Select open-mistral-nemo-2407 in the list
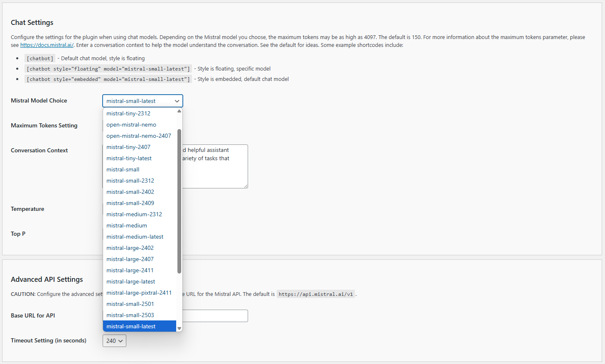 tap(140, 136)
